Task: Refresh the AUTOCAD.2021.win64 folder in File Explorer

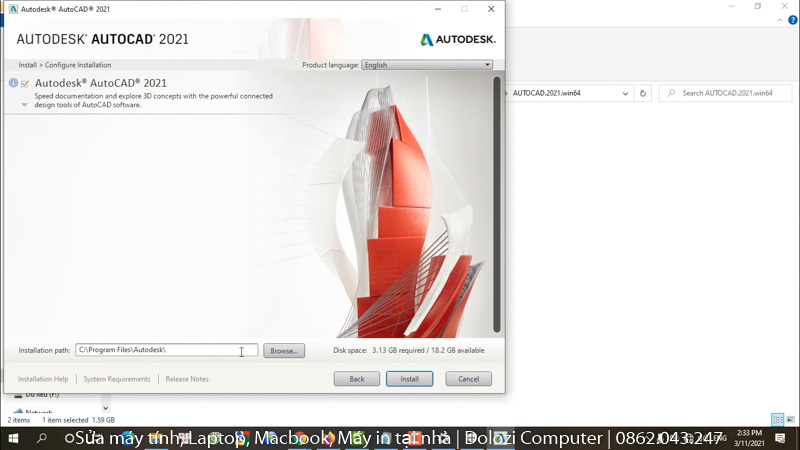Action: tap(643, 93)
